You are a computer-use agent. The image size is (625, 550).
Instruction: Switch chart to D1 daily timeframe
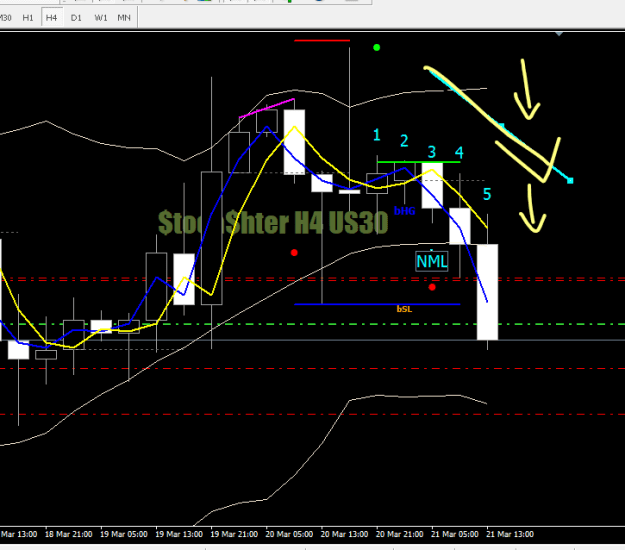coord(76,18)
